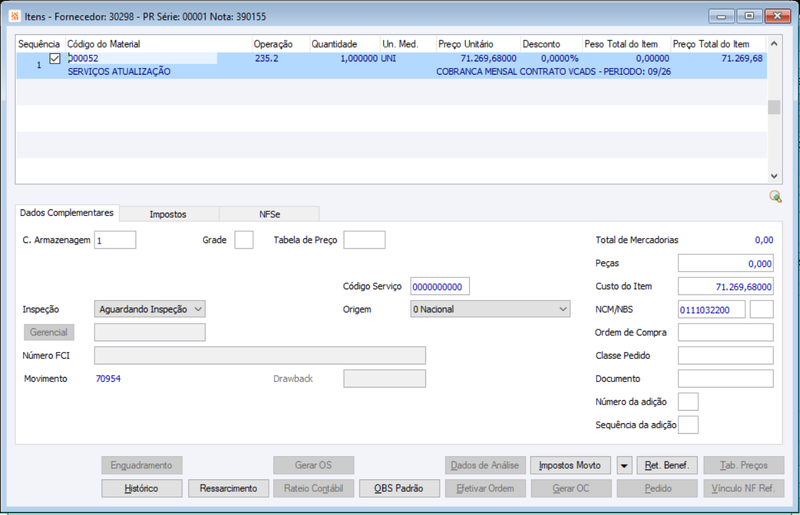This screenshot has height=515, width=800.
Task: Click the application icon in title bar
Action: (x=15, y=16)
